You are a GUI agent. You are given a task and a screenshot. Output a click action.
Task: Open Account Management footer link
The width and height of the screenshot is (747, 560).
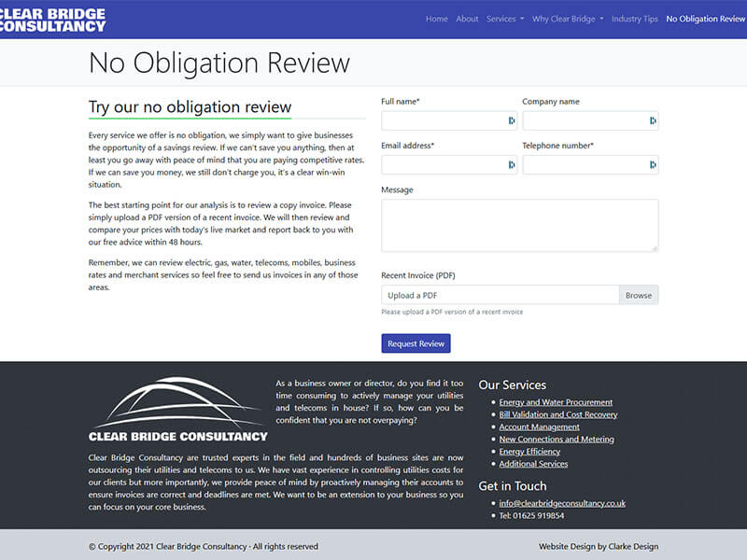point(540,427)
